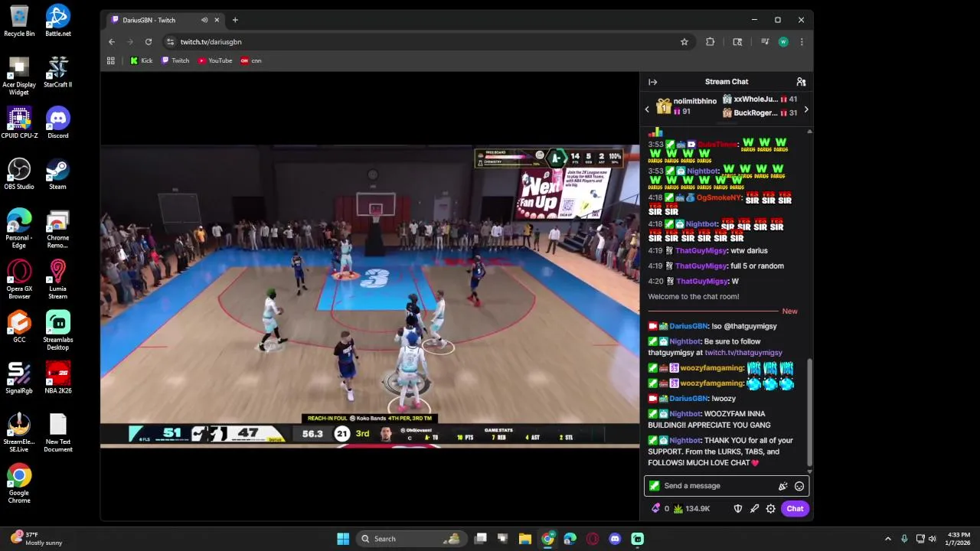Image resolution: width=980 pixels, height=551 pixels.
Task: Open Opera GX from the taskbar
Action: pyautogui.click(x=592, y=539)
